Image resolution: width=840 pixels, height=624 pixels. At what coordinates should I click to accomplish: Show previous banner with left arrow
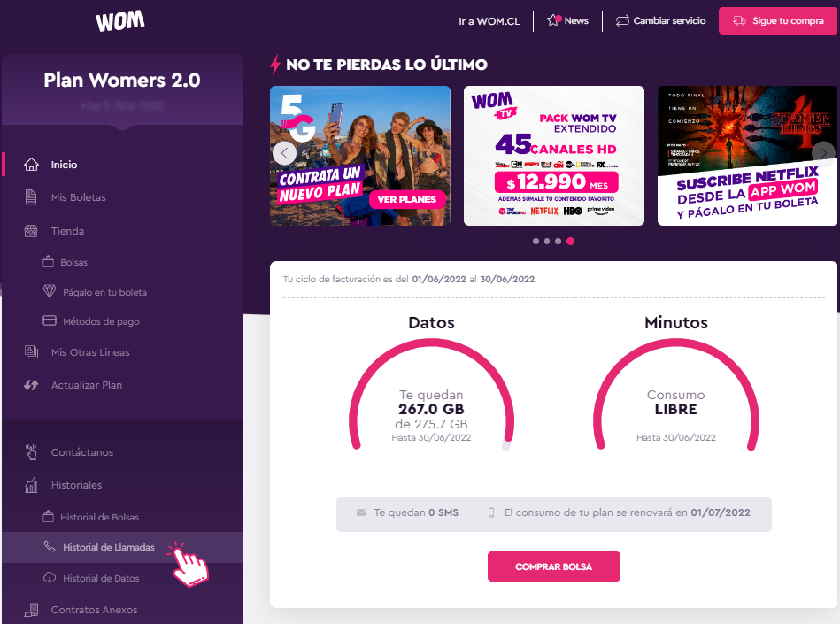pos(284,154)
